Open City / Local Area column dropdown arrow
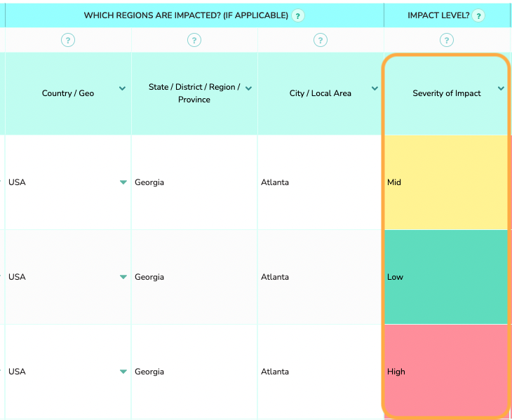Screen dimensions: 512x420 tap(375, 88)
